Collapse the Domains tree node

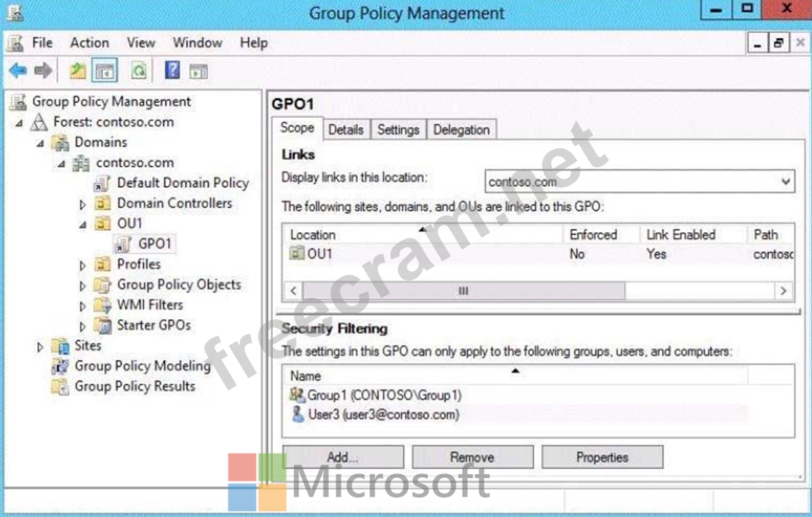pos(41,144)
